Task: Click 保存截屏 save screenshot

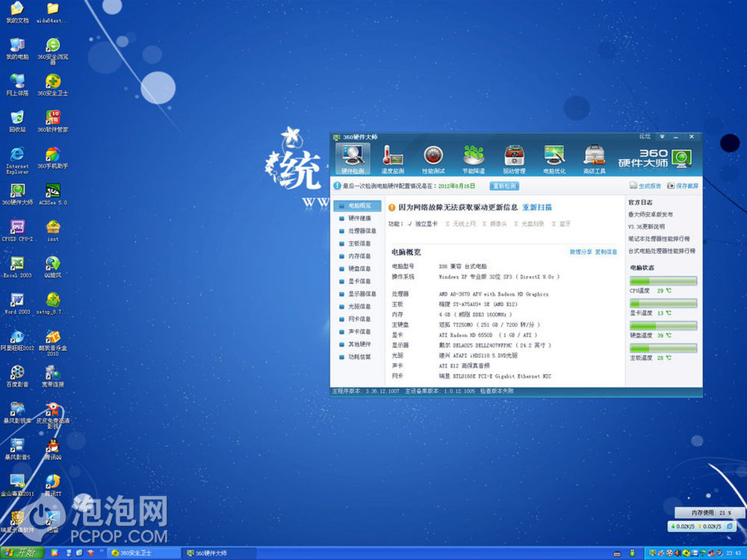Action: point(683,186)
